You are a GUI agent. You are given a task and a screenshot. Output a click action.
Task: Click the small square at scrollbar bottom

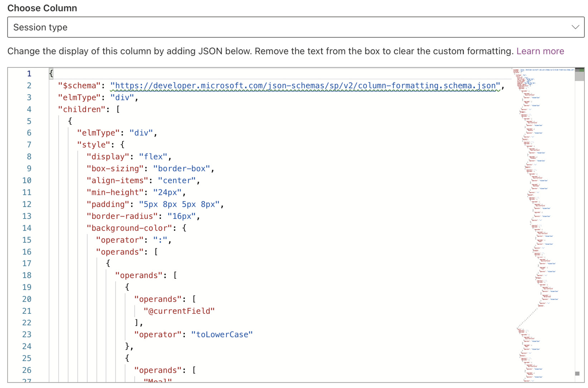(x=577, y=374)
